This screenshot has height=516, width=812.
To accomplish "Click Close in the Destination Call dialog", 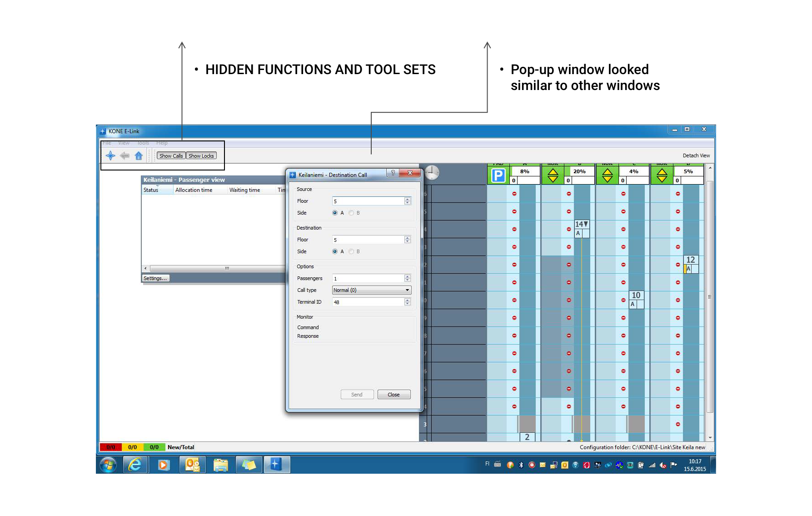I will click(x=394, y=395).
